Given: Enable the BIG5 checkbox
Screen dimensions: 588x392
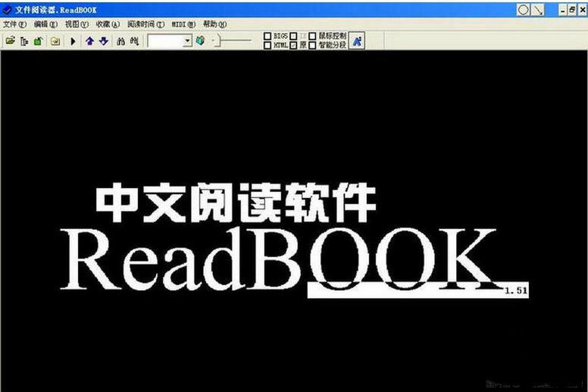Looking at the screenshot, I should pyautogui.click(x=267, y=36).
